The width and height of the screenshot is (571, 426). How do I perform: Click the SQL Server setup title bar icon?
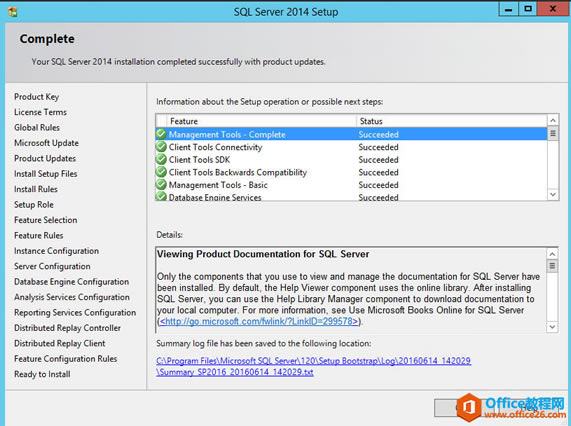(x=13, y=12)
